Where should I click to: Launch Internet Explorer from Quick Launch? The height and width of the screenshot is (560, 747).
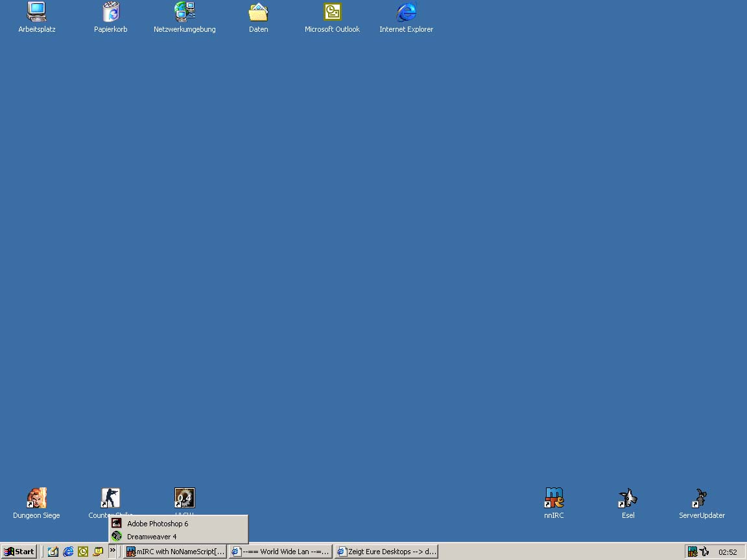[68, 552]
